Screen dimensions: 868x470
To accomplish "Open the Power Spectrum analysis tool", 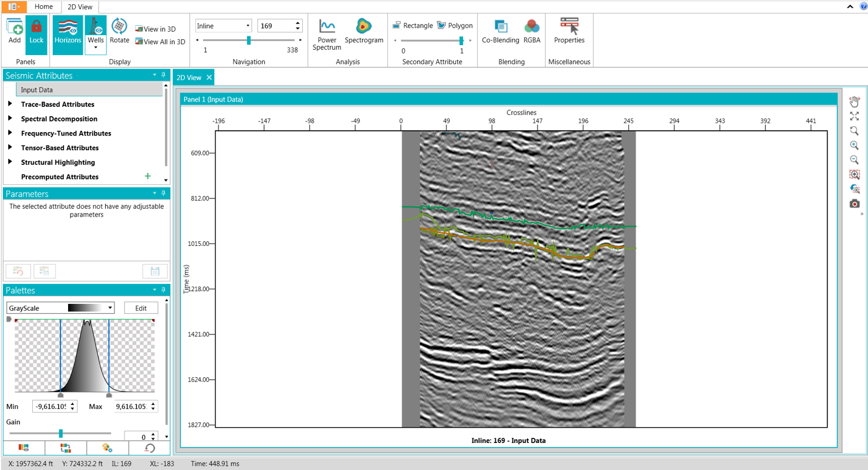I will 327,34.
